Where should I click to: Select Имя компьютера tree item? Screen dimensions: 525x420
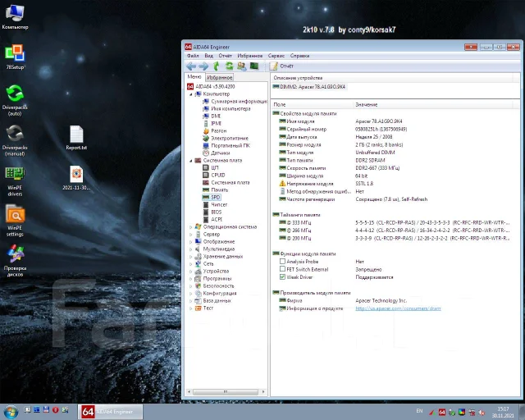(x=226, y=108)
